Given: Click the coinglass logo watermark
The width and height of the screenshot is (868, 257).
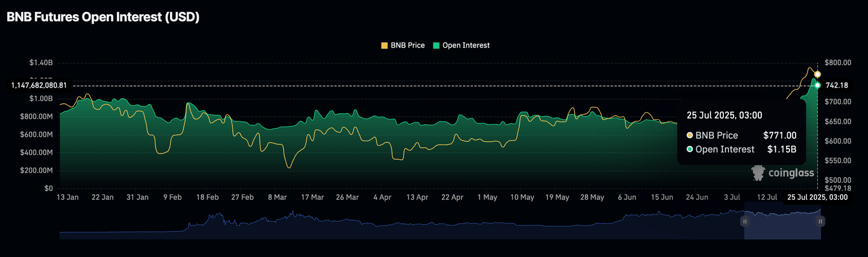Looking at the screenshot, I should point(782,173).
